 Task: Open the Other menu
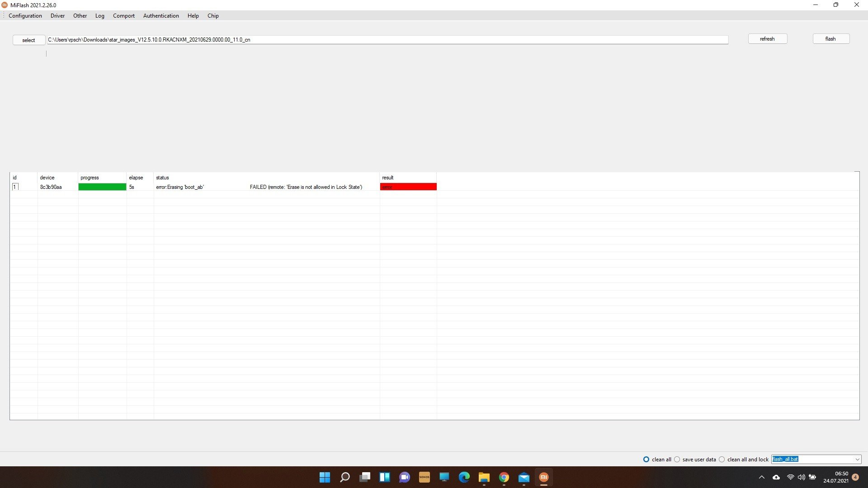(x=80, y=15)
